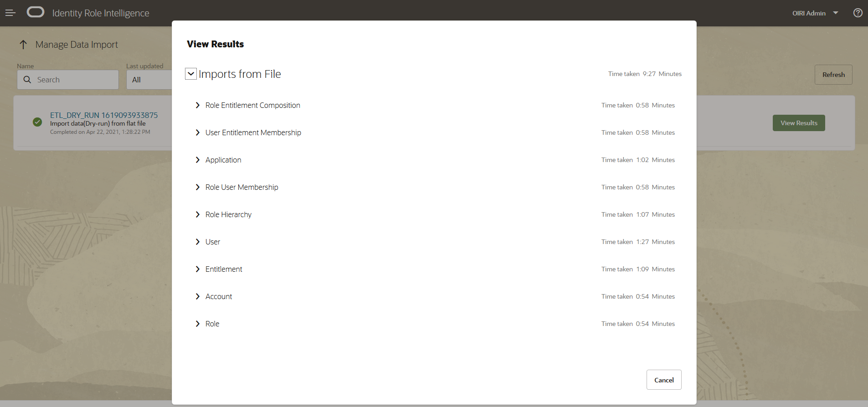Click Time taken 1:09 for Entitlement
The image size is (868, 407).
[638, 269]
